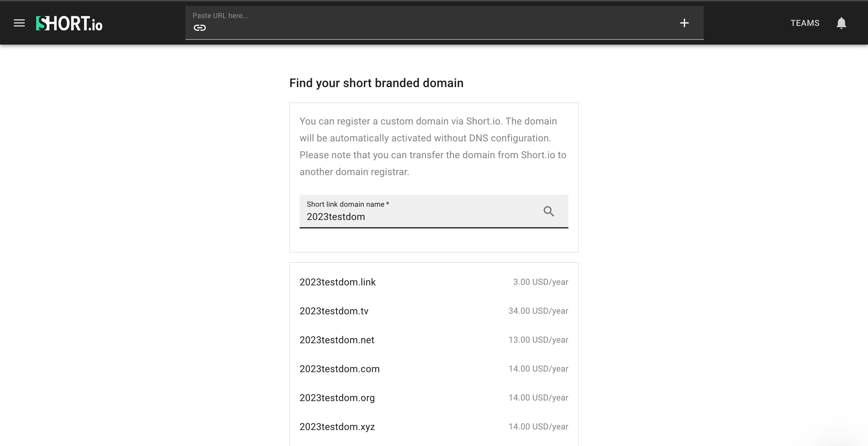Open the notifications bell
This screenshot has width=868, height=446.
tap(841, 23)
